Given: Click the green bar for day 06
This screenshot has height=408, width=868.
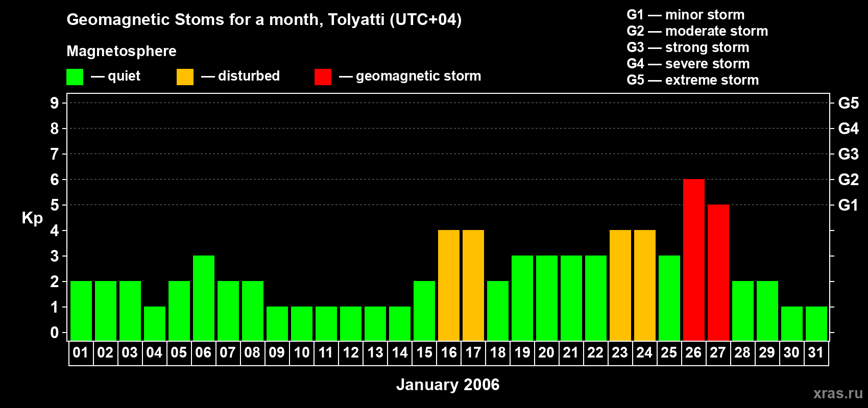Looking at the screenshot, I should pos(204,298).
